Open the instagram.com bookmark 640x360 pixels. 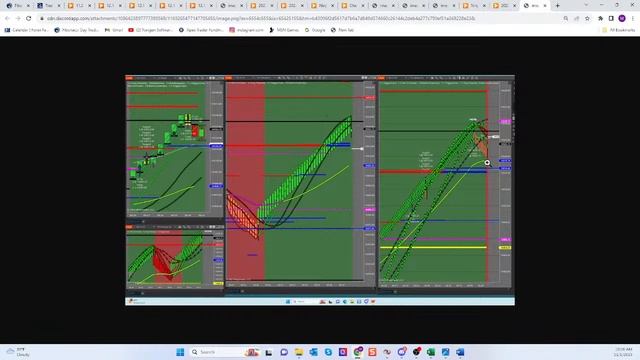[246, 30]
